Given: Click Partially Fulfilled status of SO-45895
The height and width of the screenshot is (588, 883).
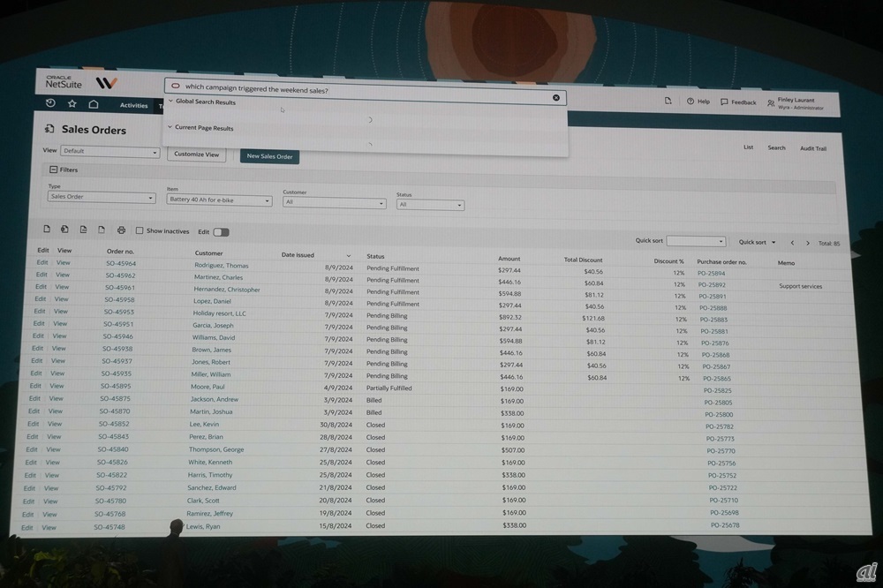Looking at the screenshot, I should coord(389,388).
